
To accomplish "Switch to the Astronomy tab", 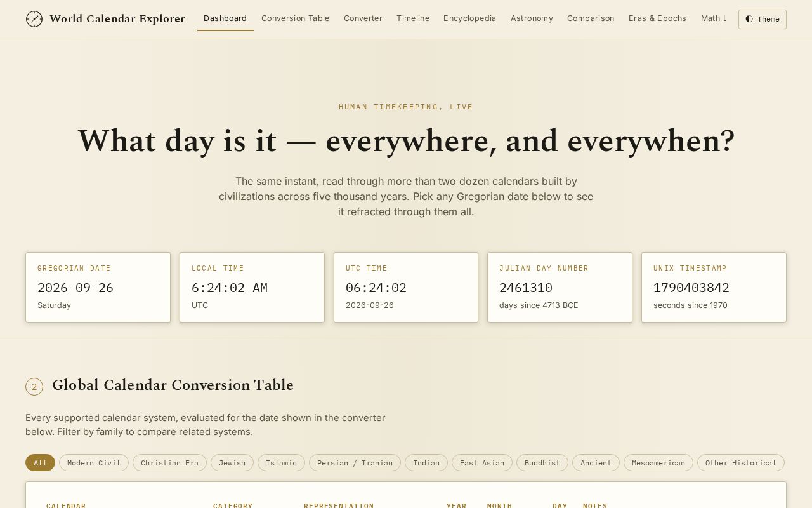I will (x=532, y=18).
